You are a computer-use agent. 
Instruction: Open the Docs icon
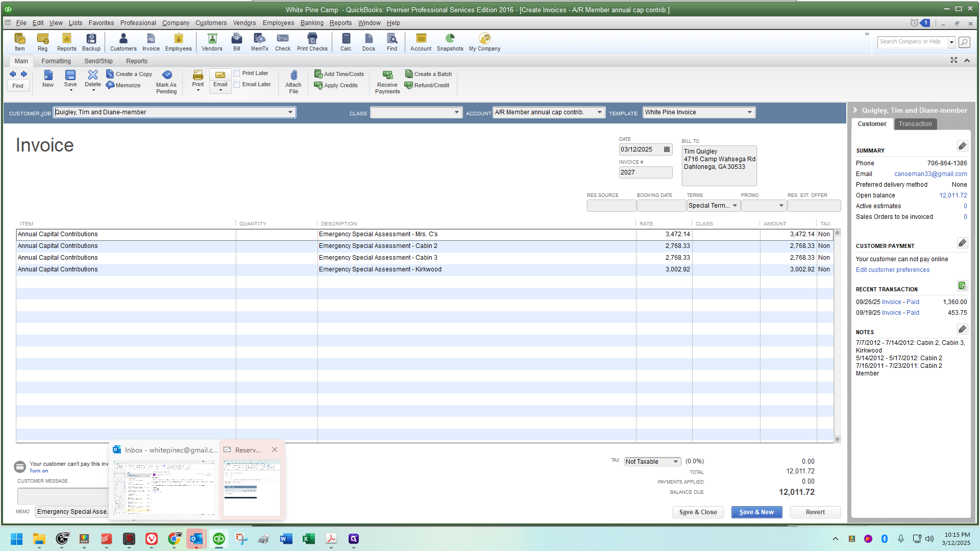point(369,42)
